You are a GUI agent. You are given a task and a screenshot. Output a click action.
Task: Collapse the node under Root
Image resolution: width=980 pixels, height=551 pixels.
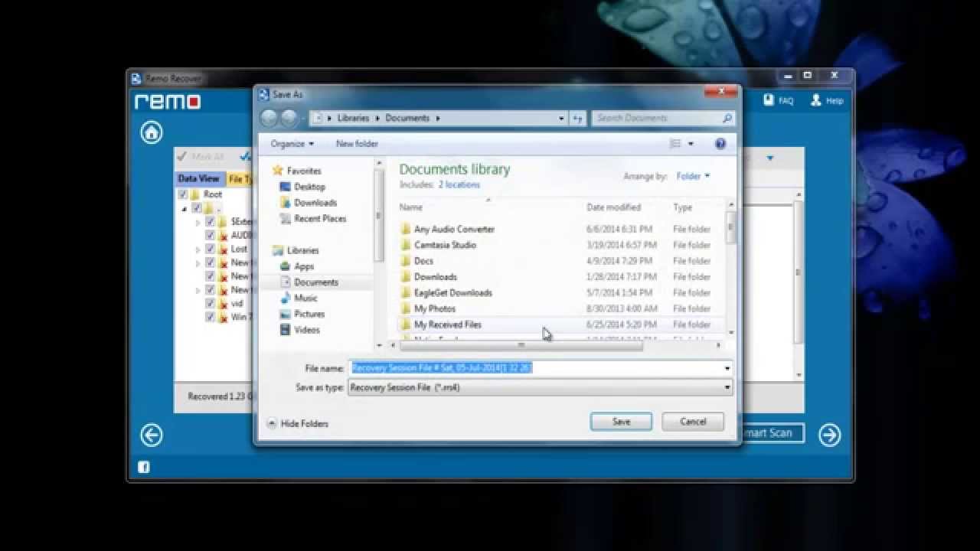(x=184, y=208)
